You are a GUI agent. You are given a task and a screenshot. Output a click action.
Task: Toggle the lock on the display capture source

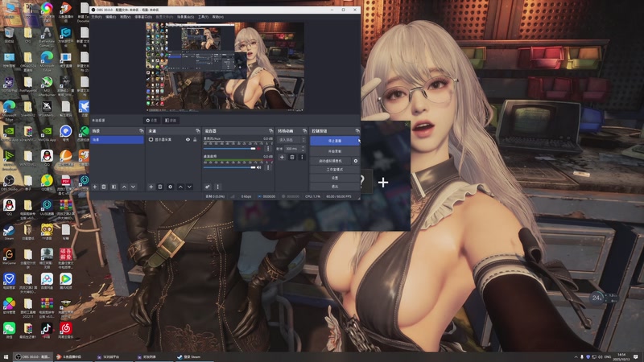pos(195,139)
